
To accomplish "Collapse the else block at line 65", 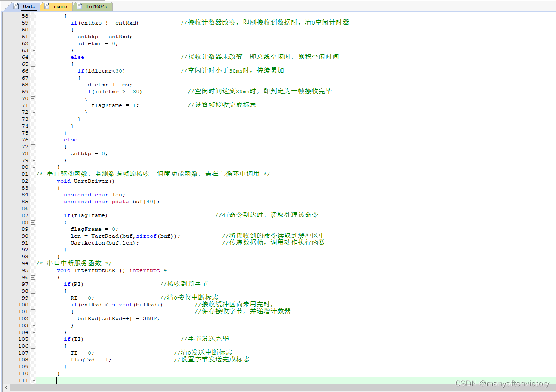I will click(x=33, y=64).
